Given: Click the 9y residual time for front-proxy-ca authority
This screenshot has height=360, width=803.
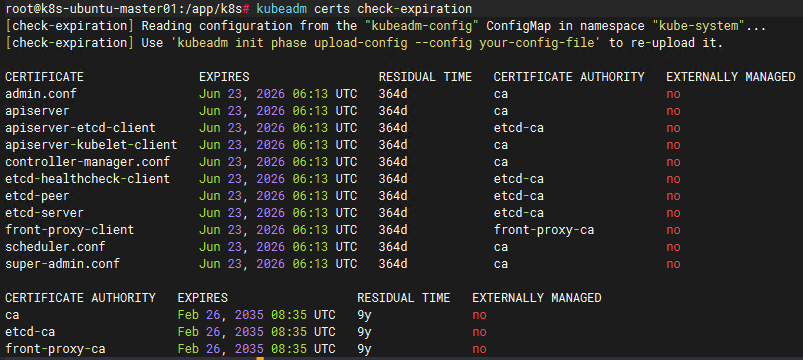Looking at the screenshot, I should (364, 349).
